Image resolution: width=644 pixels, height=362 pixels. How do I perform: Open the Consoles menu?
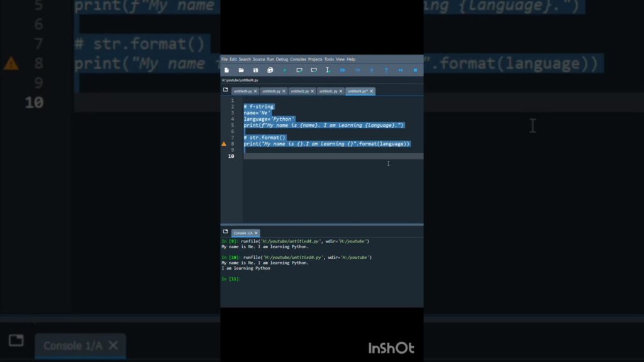298,60
